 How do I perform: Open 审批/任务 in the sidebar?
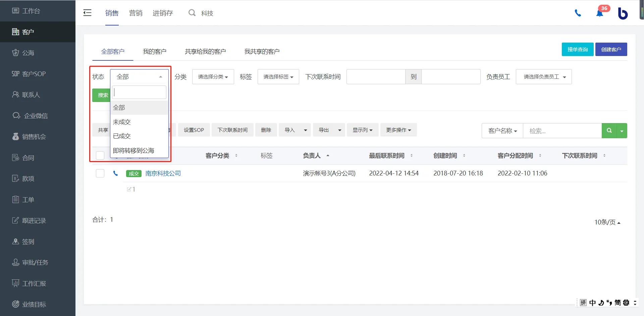pos(38,262)
